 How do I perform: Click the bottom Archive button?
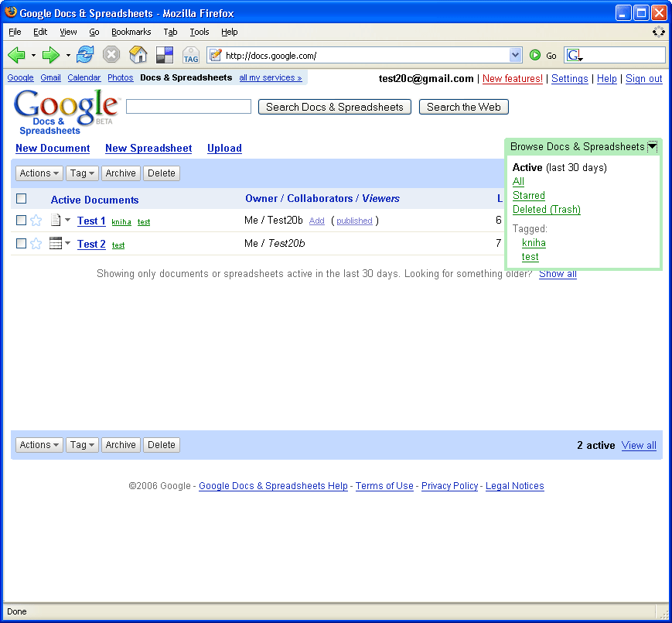click(121, 445)
